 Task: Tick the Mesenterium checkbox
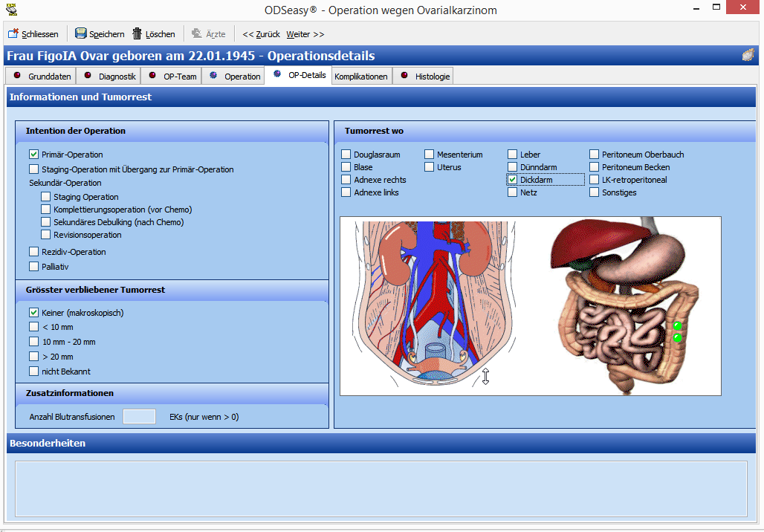[x=429, y=155]
